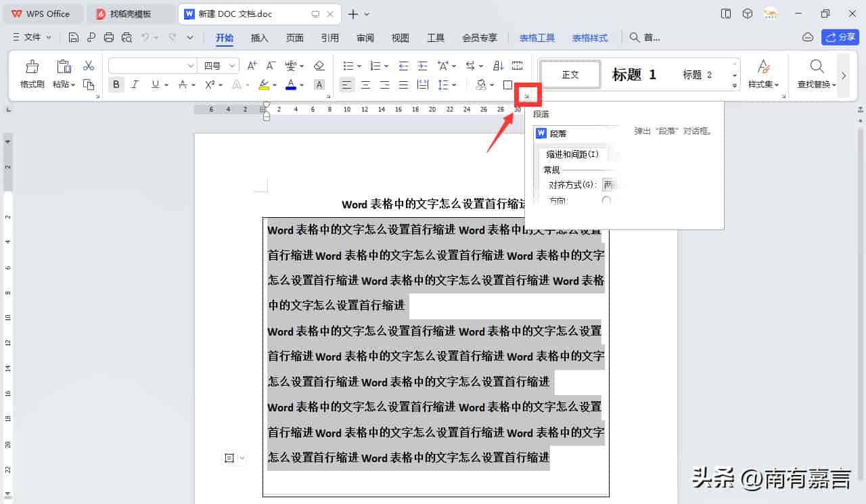Open 表格工具 Table Tools tab
866x504 pixels.
click(x=537, y=38)
